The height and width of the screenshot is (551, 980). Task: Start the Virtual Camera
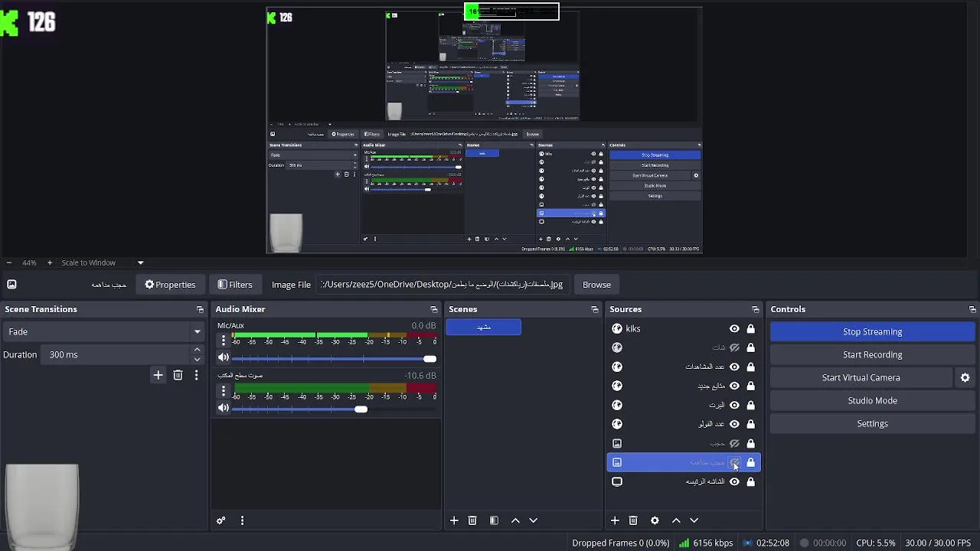pyautogui.click(x=861, y=377)
